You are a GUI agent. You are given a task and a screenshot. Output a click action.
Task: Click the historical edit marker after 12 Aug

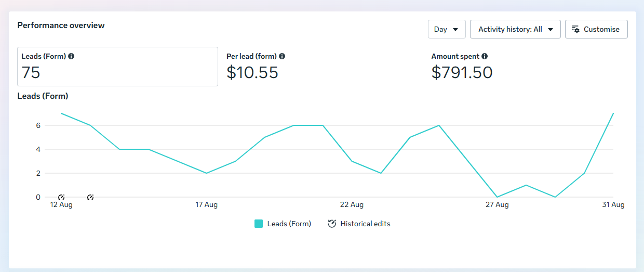tap(90, 197)
